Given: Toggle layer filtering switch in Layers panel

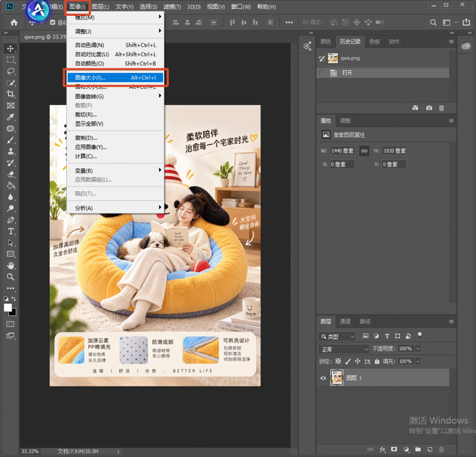Looking at the screenshot, I should point(420,336).
